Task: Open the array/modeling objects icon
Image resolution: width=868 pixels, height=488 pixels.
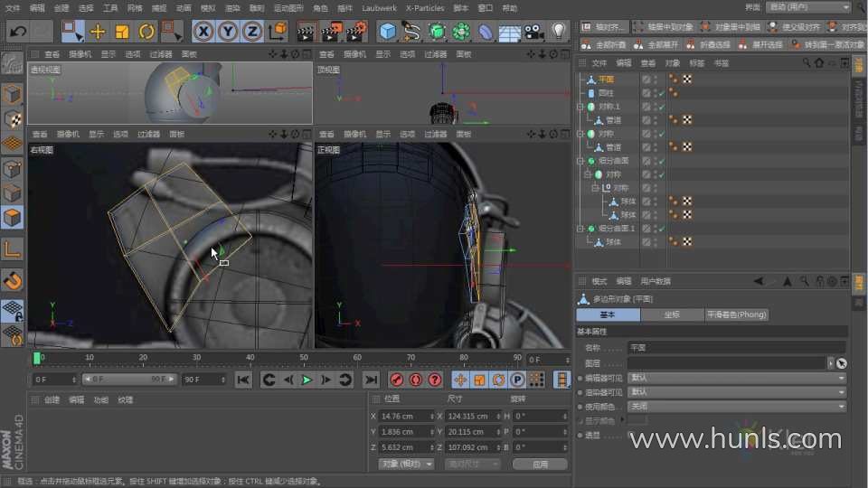Action: click(461, 32)
